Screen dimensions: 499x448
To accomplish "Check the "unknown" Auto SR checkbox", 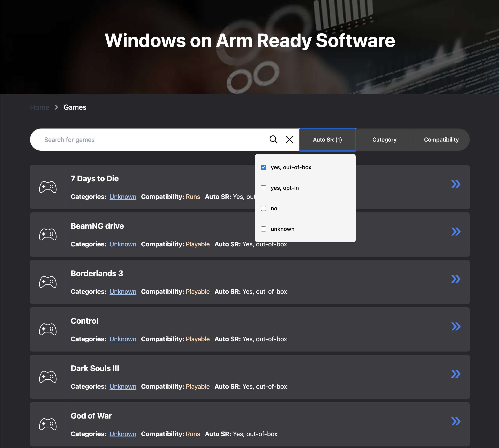I will coord(263,229).
